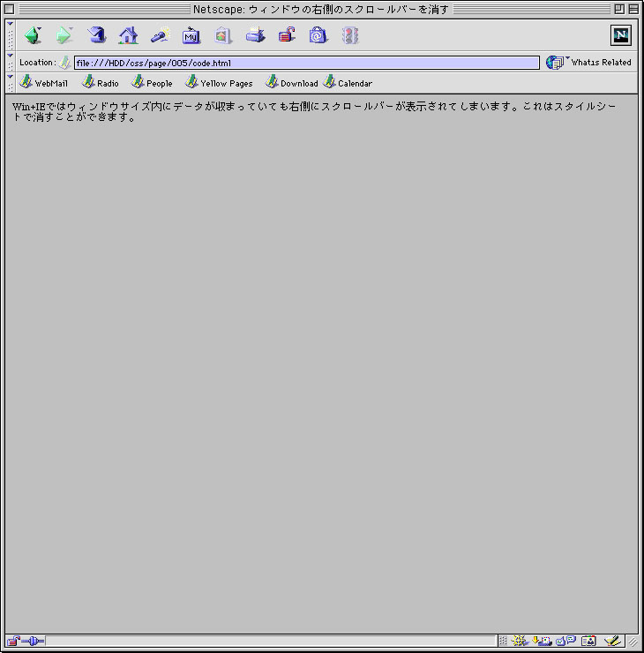
Task: Open My Netscape from the toolbar
Action: pos(191,36)
